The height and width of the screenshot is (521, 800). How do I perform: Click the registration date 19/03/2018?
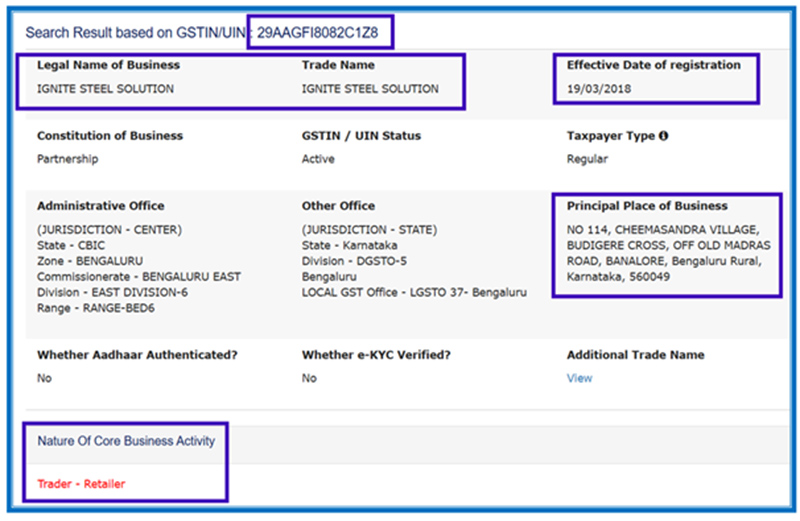[x=599, y=89]
